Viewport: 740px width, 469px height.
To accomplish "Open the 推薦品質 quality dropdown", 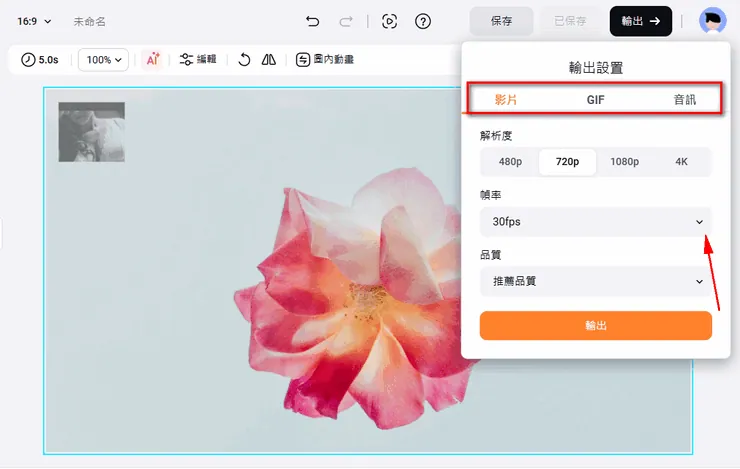I will click(595, 282).
